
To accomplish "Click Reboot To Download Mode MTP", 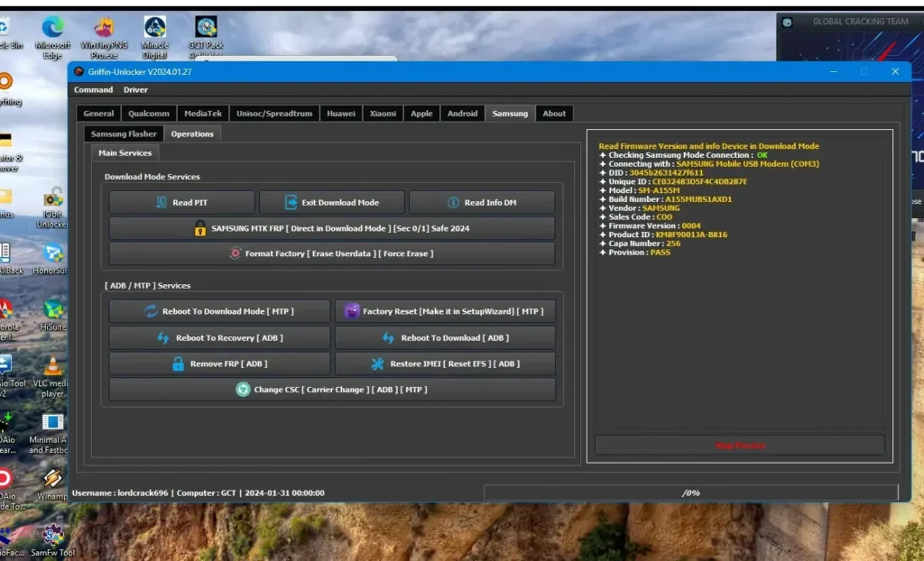I will pos(219,312).
